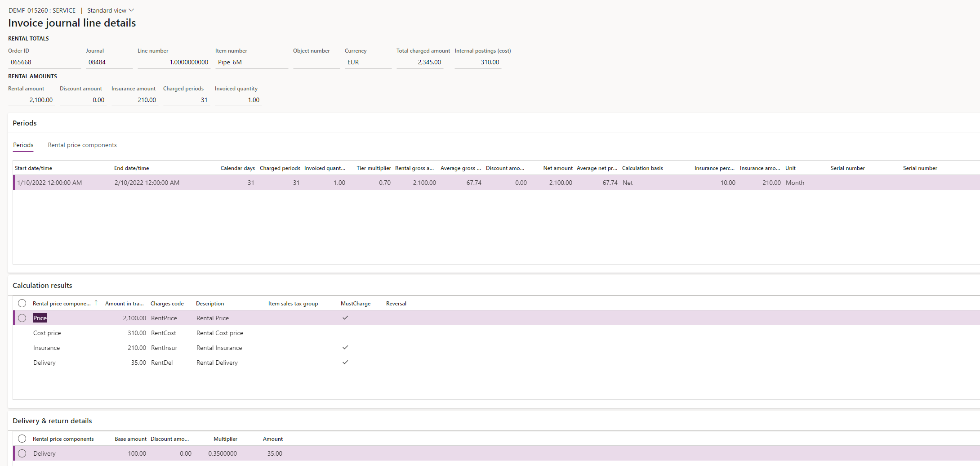Click the Item sales tax group column header
The height and width of the screenshot is (466, 980).
click(x=293, y=304)
